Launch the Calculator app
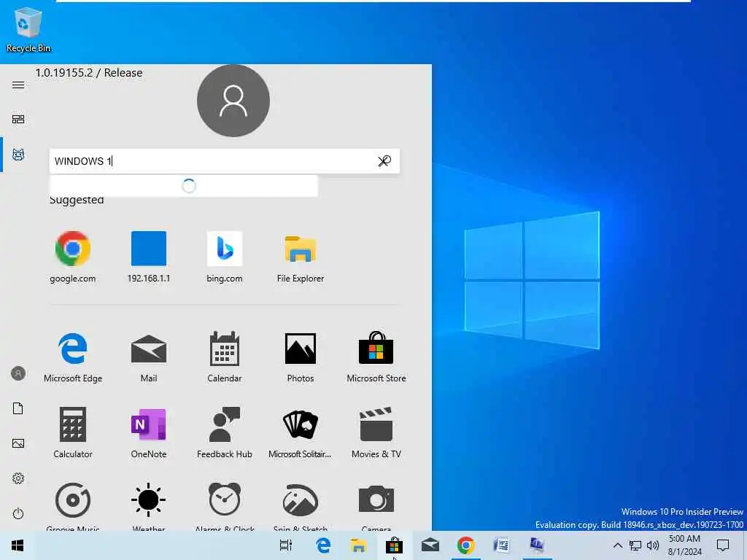Viewport: 747px width, 560px height. tap(73, 432)
